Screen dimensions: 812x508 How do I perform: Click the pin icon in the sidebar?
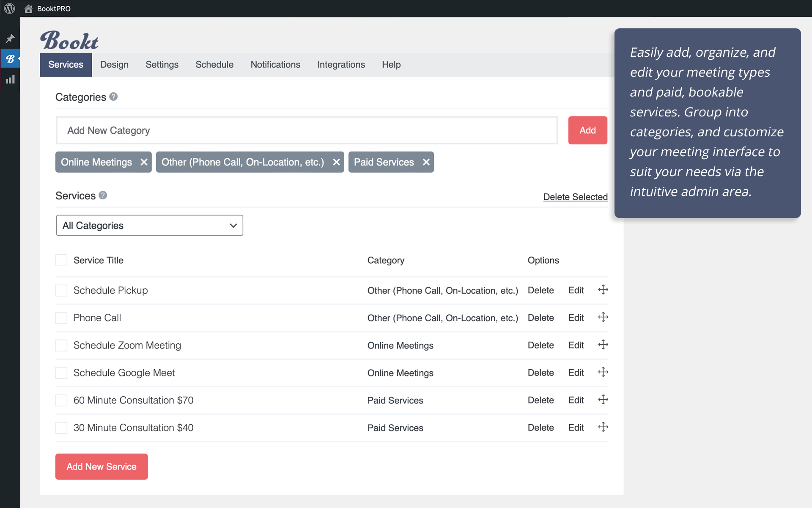click(10, 39)
